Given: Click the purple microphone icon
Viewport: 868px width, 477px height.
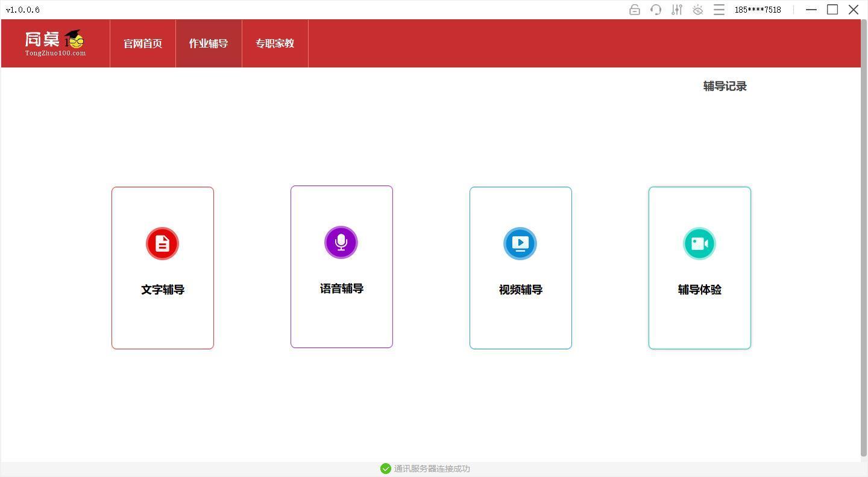Looking at the screenshot, I should tap(341, 242).
